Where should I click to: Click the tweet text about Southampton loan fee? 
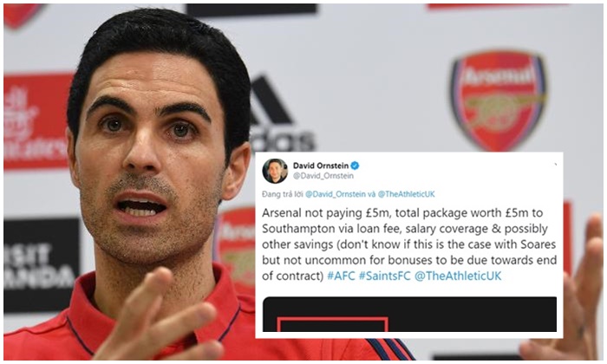pyautogui.click(x=409, y=244)
